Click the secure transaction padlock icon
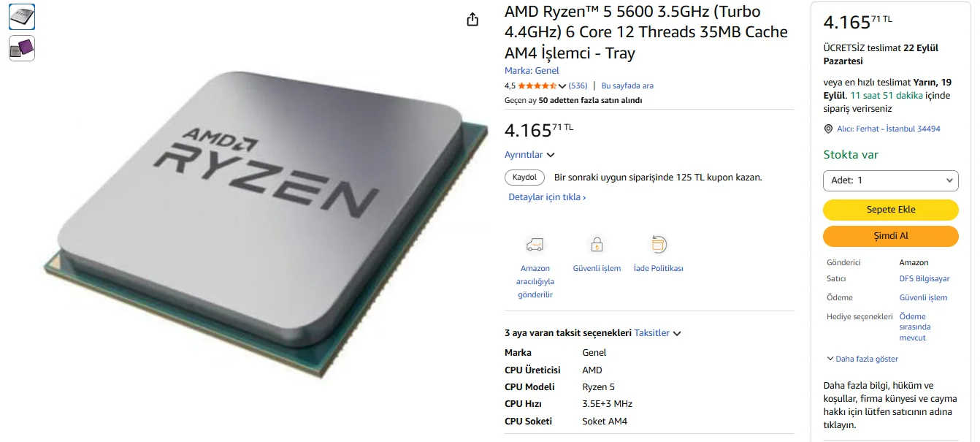This screenshot has width=980, height=442. pyautogui.click(x=597, y=245)
